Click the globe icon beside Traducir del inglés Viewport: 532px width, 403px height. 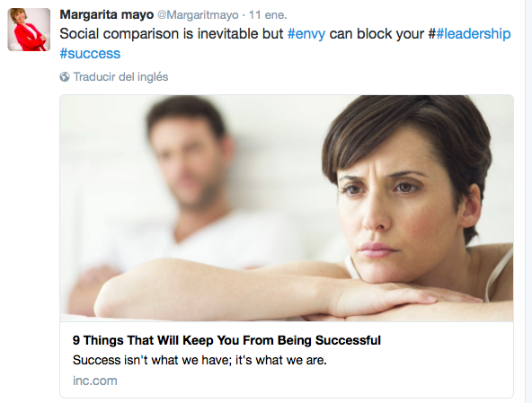pos(65,77)
